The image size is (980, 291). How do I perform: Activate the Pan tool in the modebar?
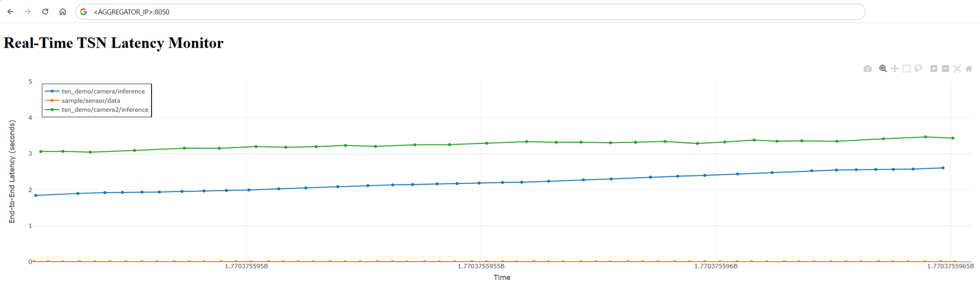pos(894,69)
